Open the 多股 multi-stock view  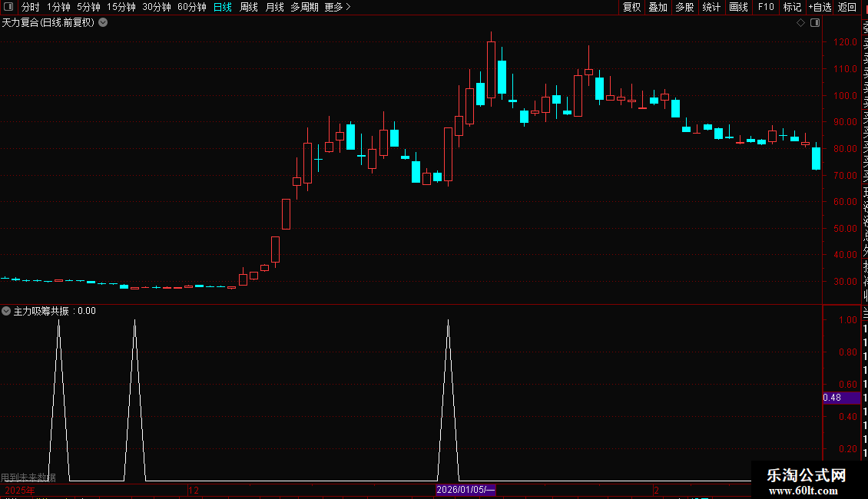click(x=684, y=7)
